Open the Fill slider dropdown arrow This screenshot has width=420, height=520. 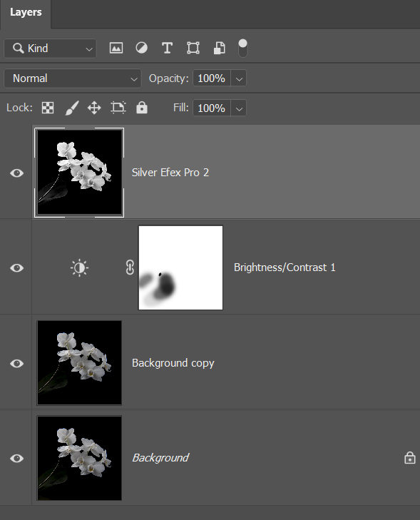pos(239,108)
